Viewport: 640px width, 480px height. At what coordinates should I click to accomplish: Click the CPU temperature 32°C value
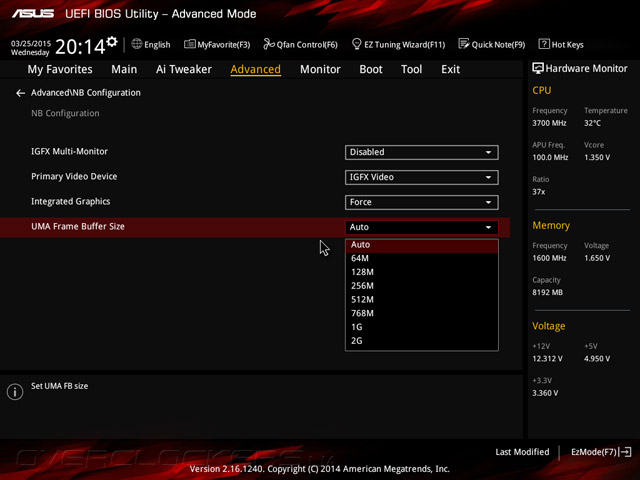pos(592,123)
